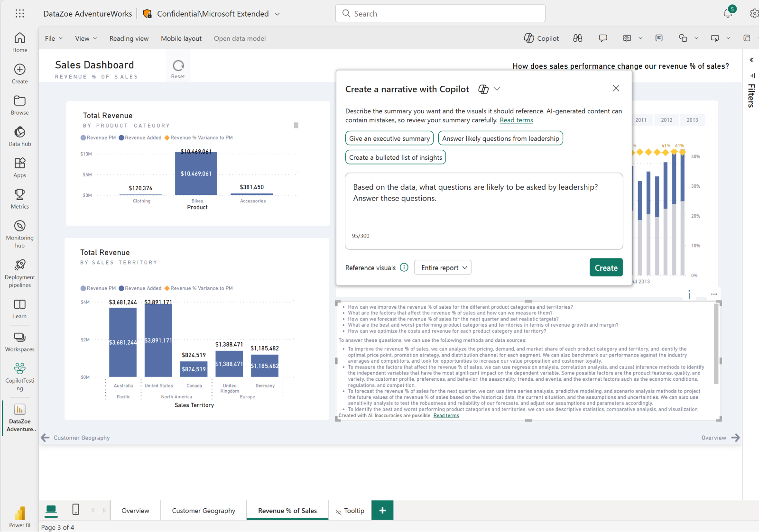Open the Customer Geography page tab

pyautogui.click(x=204, y=511)
